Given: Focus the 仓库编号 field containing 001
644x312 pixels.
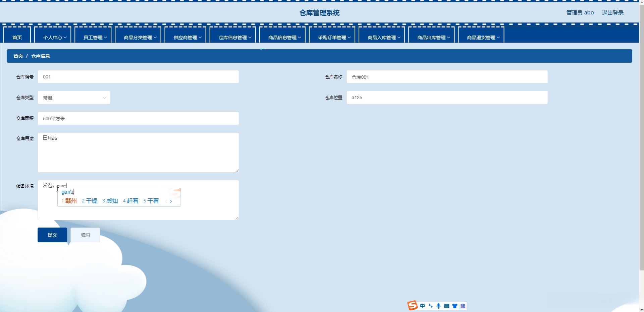Looking at the screenshot, I should click(138, 77).
